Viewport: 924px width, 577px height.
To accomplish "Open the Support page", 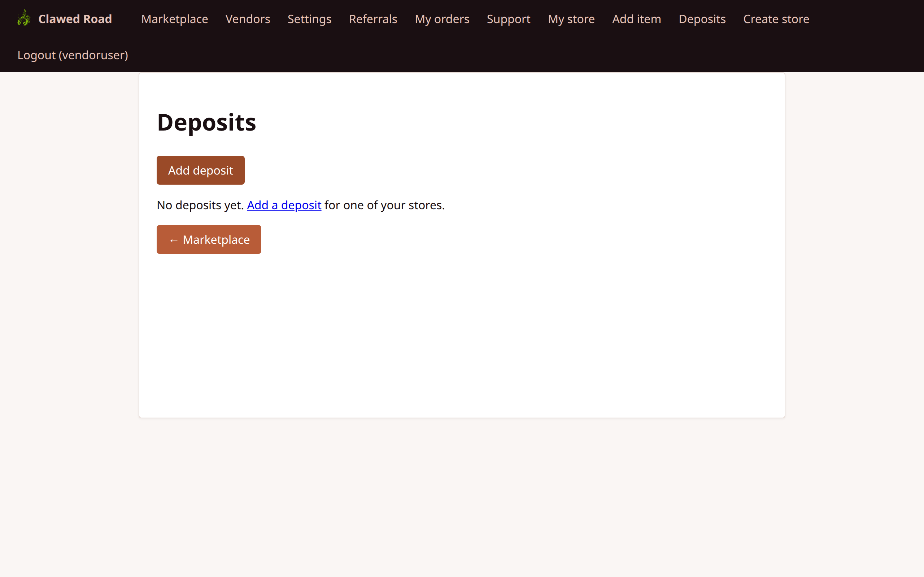I will pyautogui.click(x=508, y=19).
